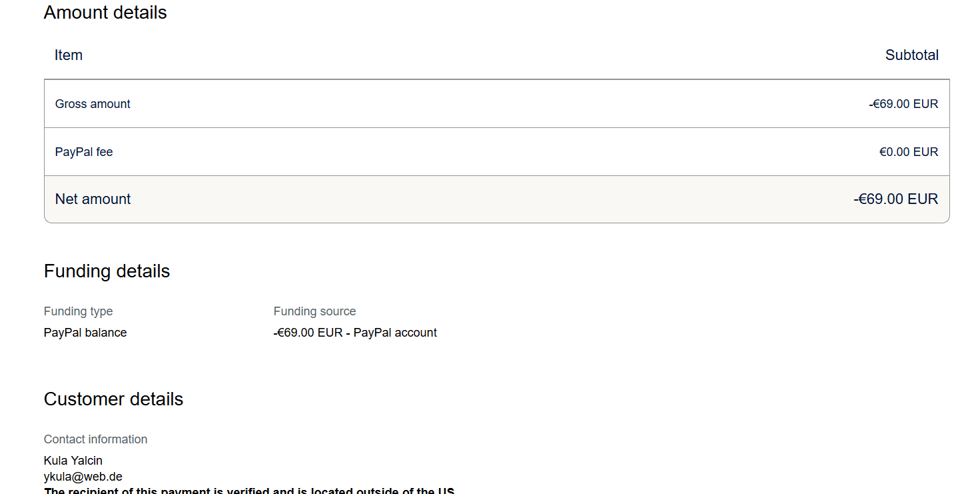Click the email ykula@web.de

tap(83, 477)
